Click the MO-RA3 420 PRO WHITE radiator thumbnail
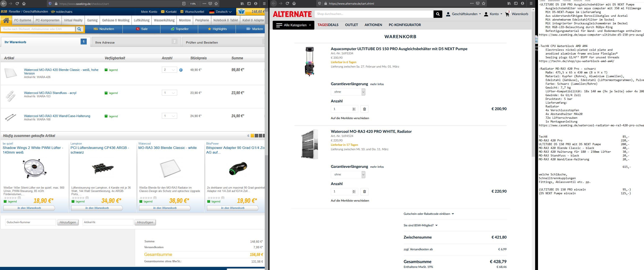 310,144
